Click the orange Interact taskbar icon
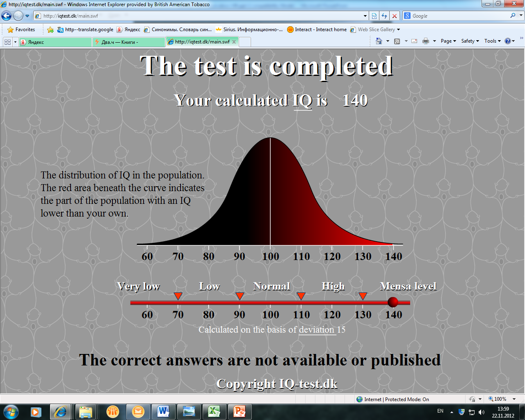525x420 pixels. 112,412
